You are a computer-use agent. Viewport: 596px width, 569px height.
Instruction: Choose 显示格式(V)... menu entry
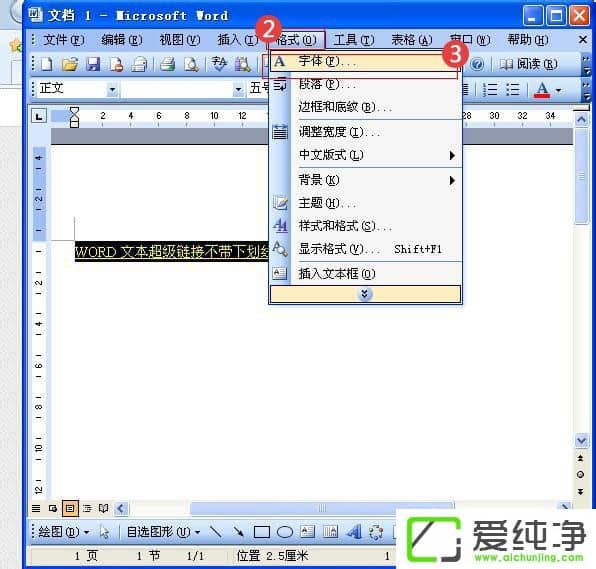[x=365, y=249]
